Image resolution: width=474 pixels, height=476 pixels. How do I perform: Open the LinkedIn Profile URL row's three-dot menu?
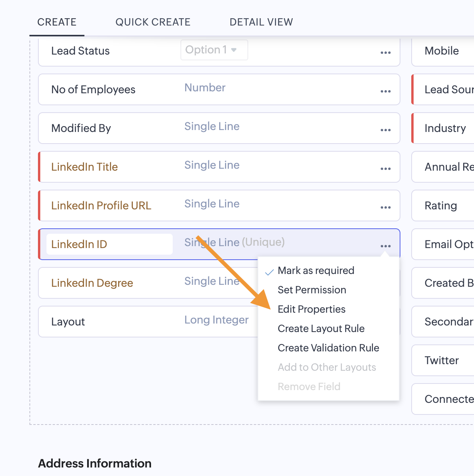tap(385, 207)
